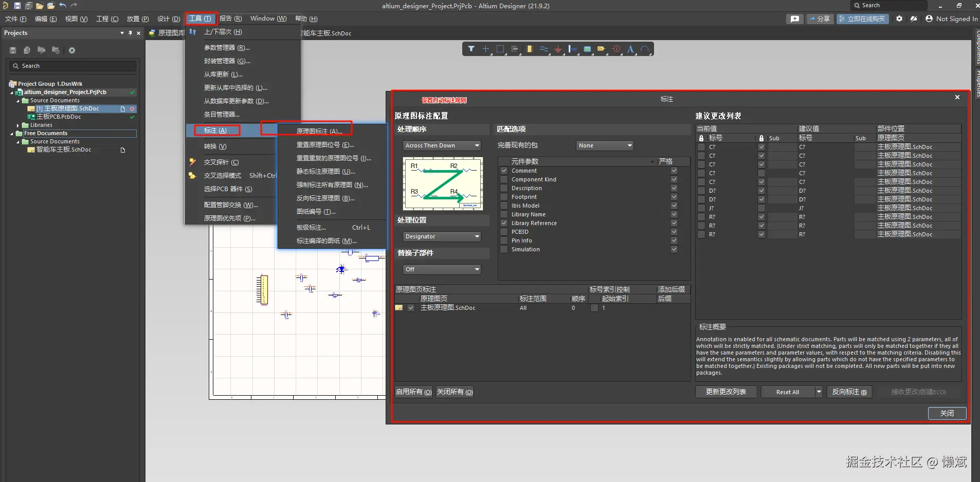Select the red directive info tool
Screen dimensions: 980x482
pos(616,49)
